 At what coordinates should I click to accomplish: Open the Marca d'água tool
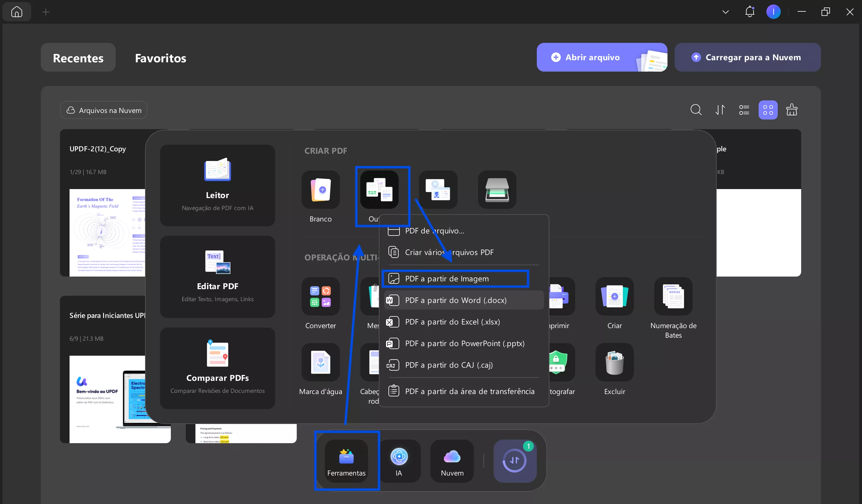tap(320, 363)
